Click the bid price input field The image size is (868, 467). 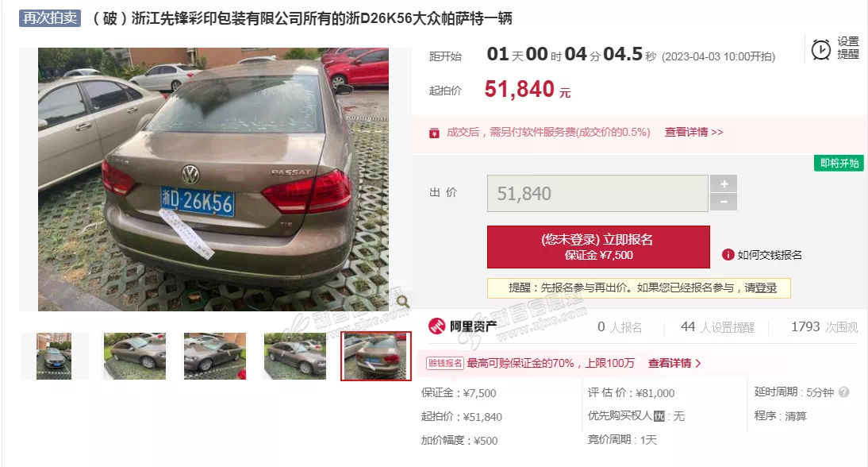pos(597,193)
